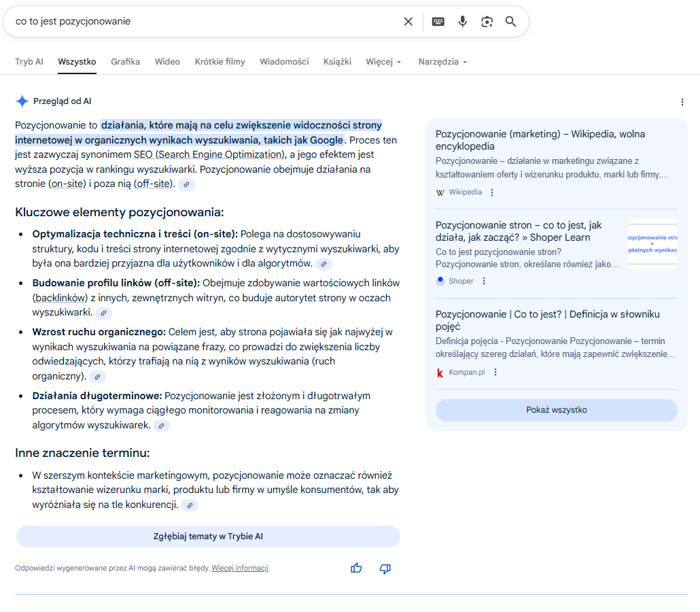Open the Wiadomości tab
The image size is (700, 612).
tap(284, 62)
